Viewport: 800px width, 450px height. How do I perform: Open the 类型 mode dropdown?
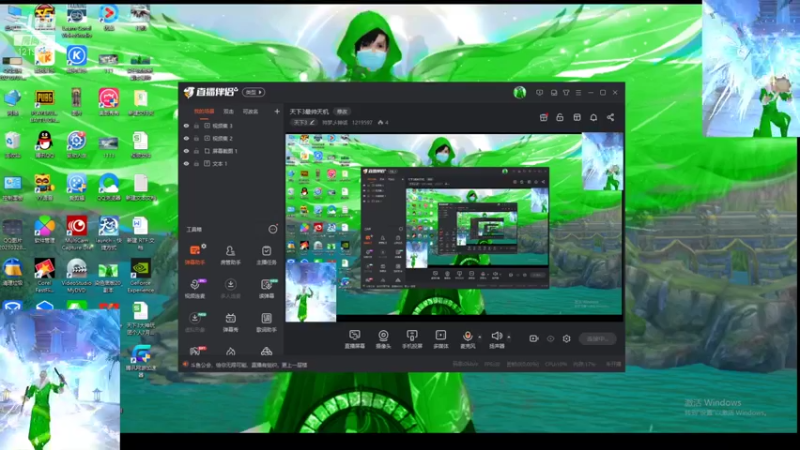[254, 92]
